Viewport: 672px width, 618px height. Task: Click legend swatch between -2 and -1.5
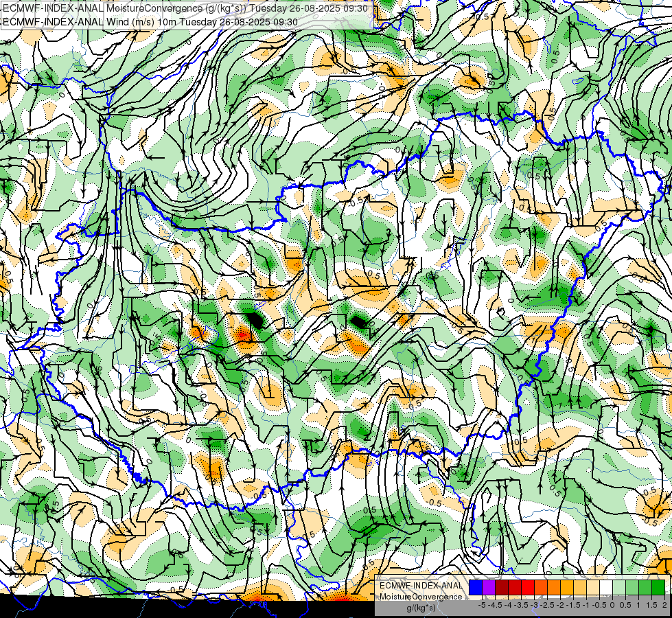[x=567, y=588]
